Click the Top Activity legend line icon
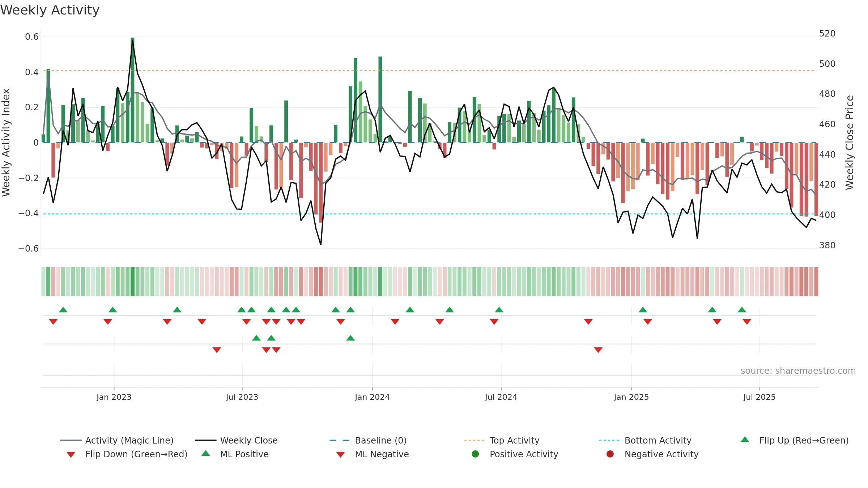 (x=474, y=440)
